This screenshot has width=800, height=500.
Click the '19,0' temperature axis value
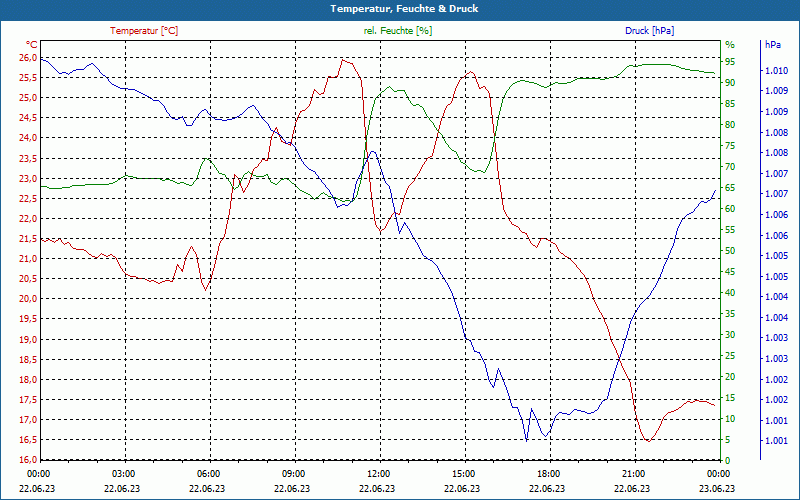28,339
